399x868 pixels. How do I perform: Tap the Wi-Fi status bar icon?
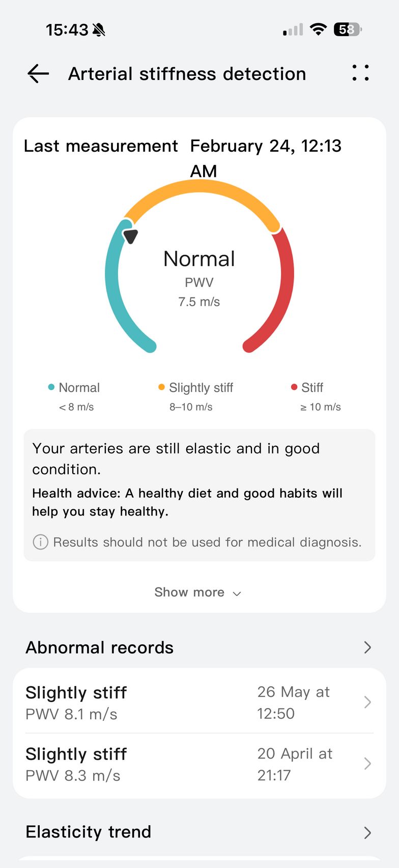318,30
